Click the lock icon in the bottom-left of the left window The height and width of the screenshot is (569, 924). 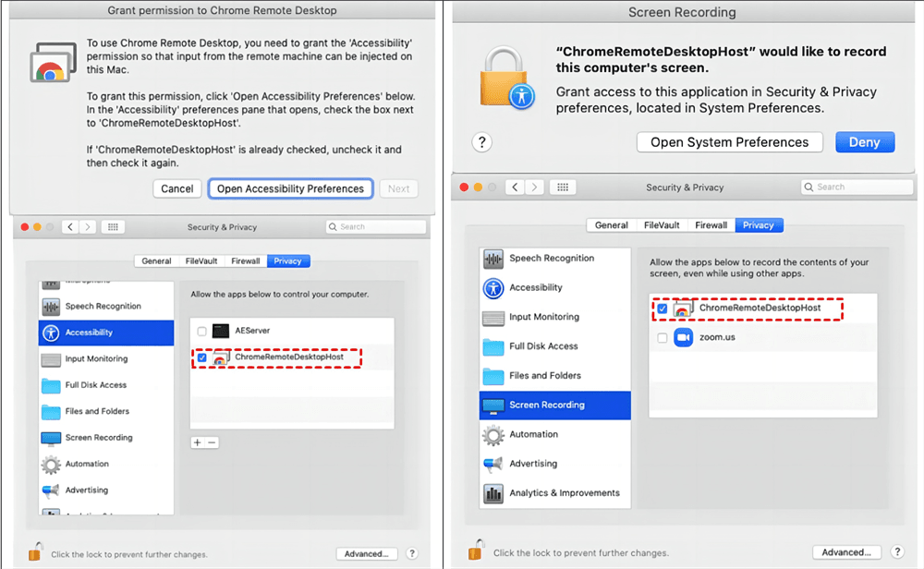[x=35, y=552]
